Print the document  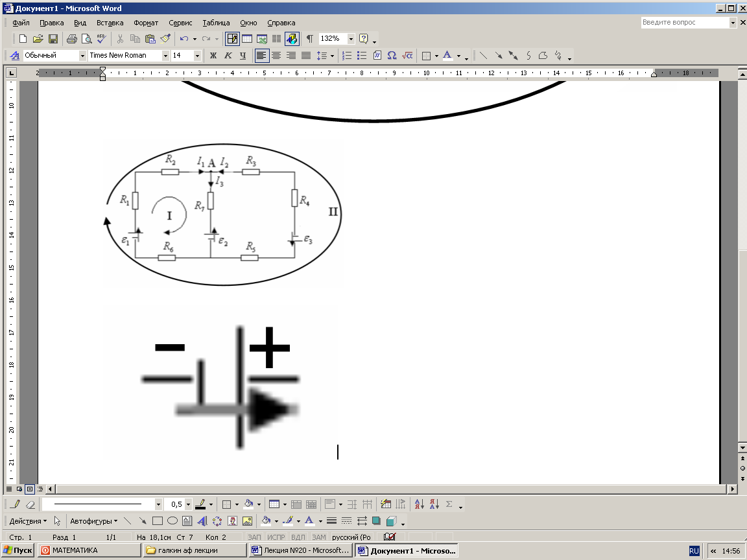pyautogui.click(x=71, y=39)
